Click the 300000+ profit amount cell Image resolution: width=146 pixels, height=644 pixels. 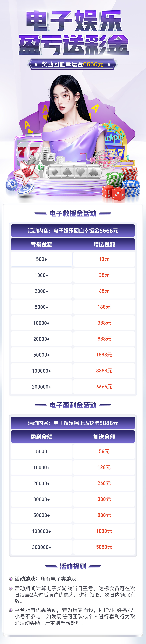[x=42, y=547]
